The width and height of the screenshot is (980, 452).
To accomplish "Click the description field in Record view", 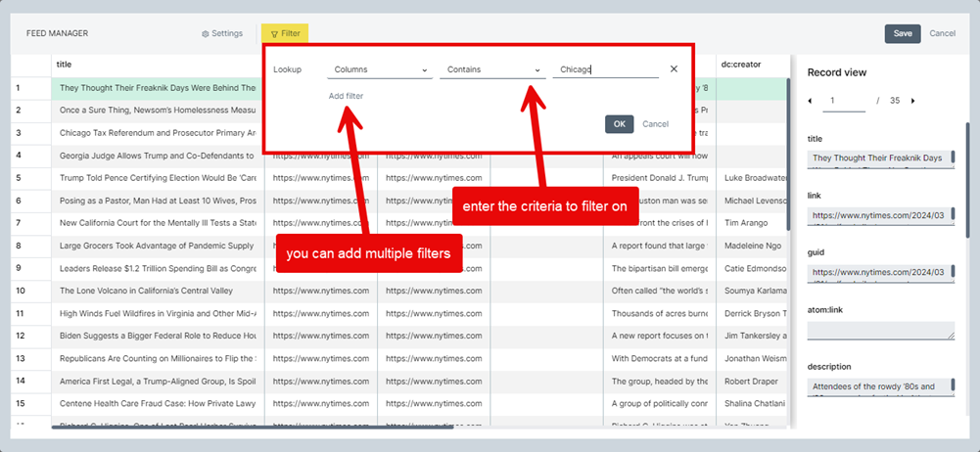I will 881,387.
